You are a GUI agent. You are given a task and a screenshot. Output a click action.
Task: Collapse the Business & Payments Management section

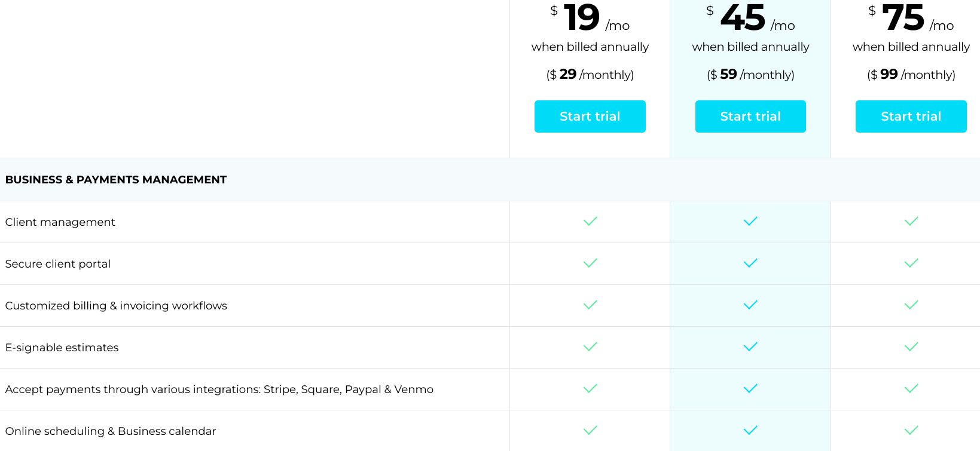coord(115,179)
